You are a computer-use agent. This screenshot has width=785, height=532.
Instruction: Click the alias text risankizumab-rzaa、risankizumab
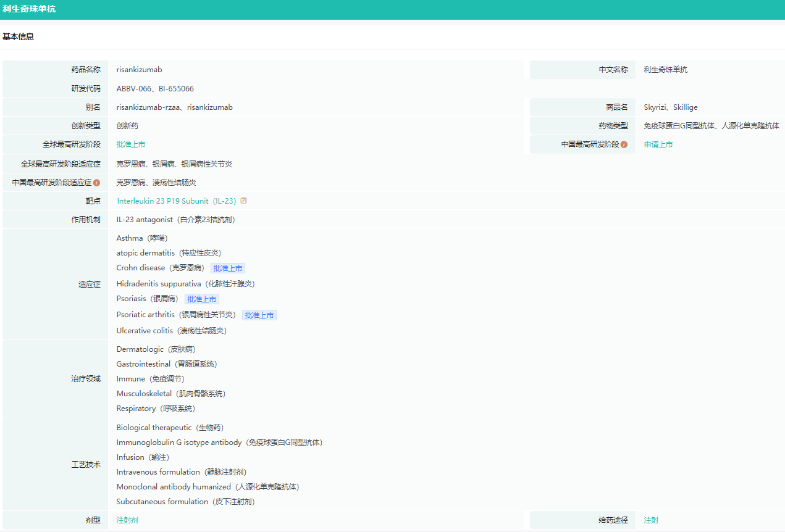tap(175, 107)
